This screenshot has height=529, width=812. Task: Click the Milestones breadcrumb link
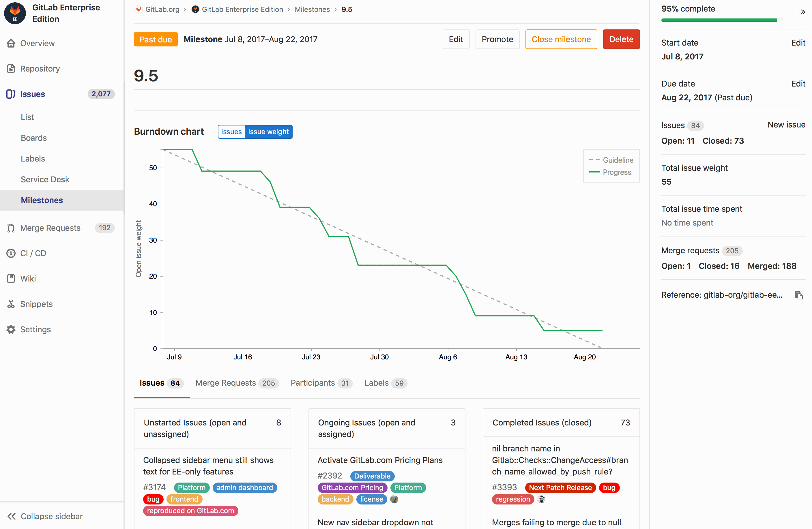click(312, 9)
